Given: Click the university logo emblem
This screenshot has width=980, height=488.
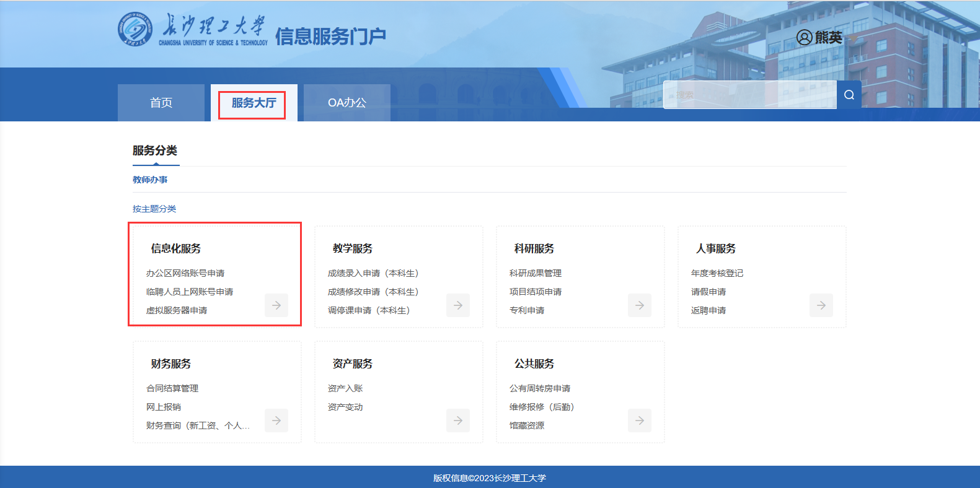Looking at the screenshot, I should coord(135,29).
